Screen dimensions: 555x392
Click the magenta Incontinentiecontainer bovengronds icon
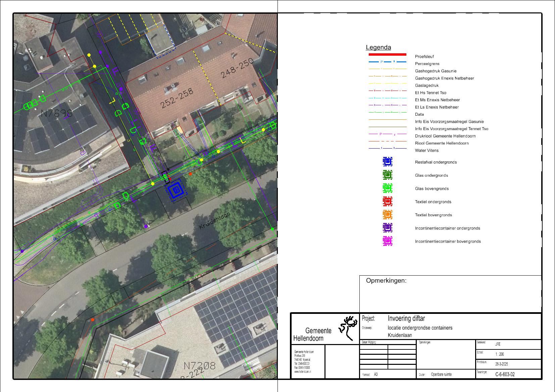point(388,241)
